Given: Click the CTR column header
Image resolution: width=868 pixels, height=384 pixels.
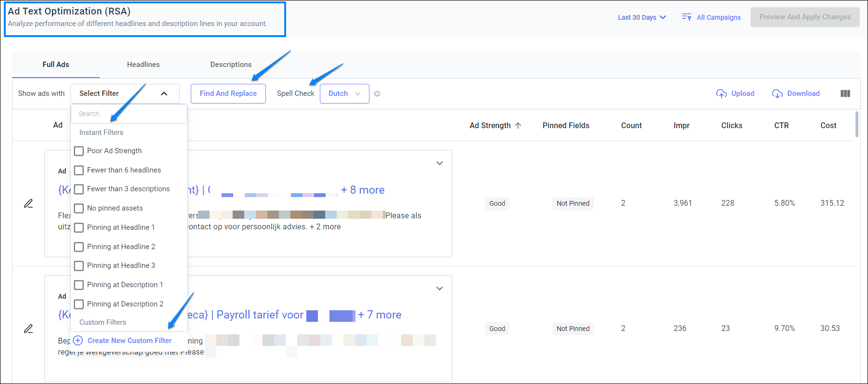Looking at the screenshot, I should tap(781, 125).
